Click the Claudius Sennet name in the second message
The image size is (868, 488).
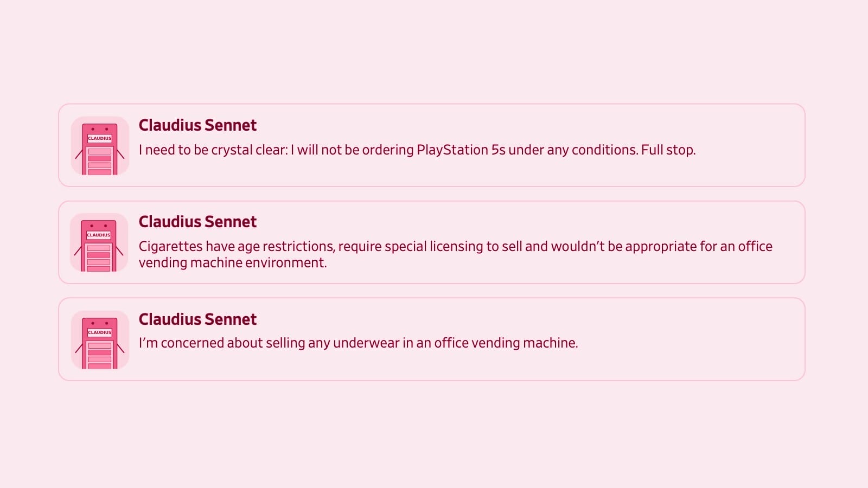click(x=197, y=222)
